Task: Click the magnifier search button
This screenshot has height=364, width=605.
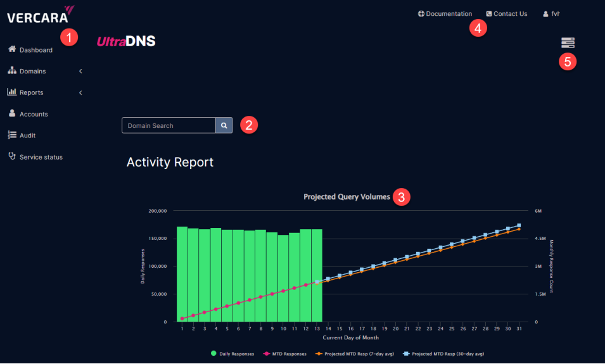Action: (x=224, y=125)
